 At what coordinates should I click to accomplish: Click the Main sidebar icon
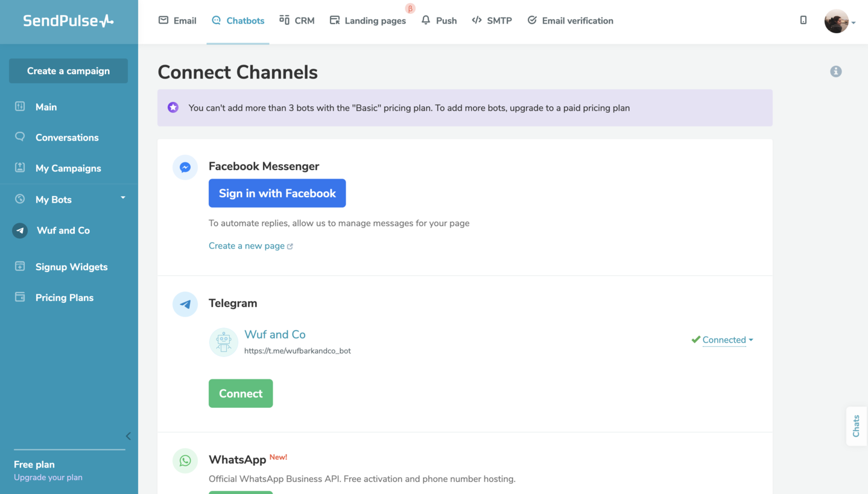[20, 106]
